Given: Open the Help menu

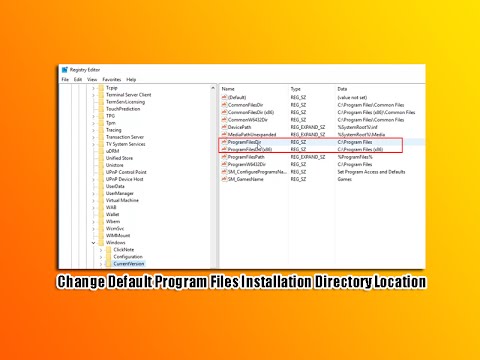Looking at the screenshot, I should click(131, 79).
